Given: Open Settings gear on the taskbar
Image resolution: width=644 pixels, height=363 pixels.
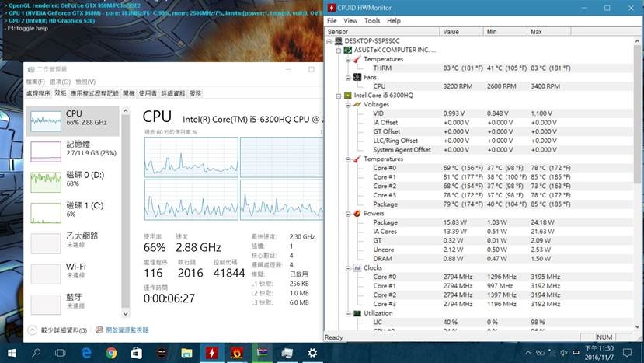Looking at the screenshot, I should click(312, 353).
